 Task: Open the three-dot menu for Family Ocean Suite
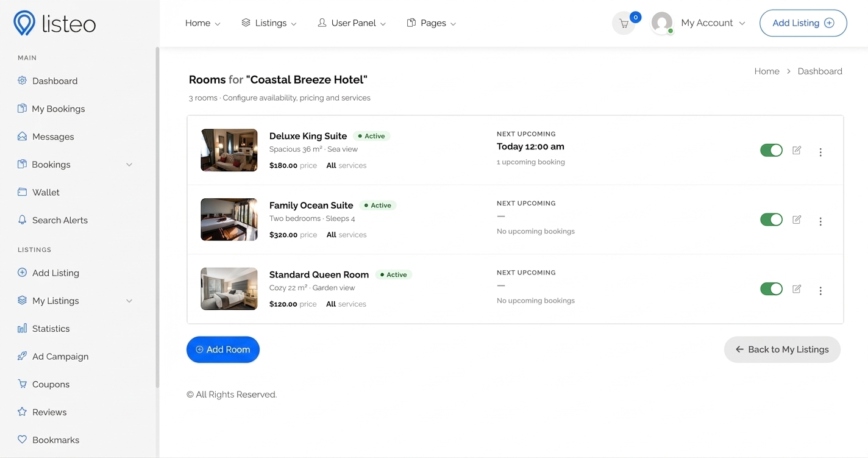820,222
